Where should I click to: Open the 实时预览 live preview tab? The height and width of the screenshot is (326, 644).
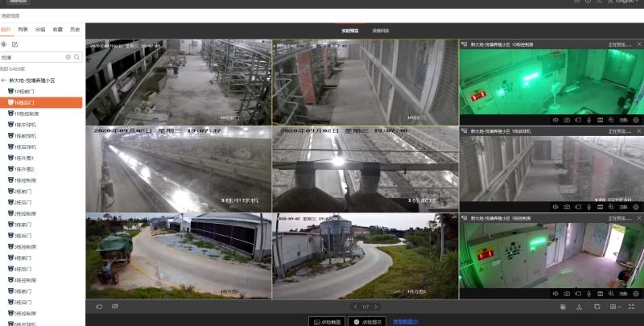tap(350, 31)
